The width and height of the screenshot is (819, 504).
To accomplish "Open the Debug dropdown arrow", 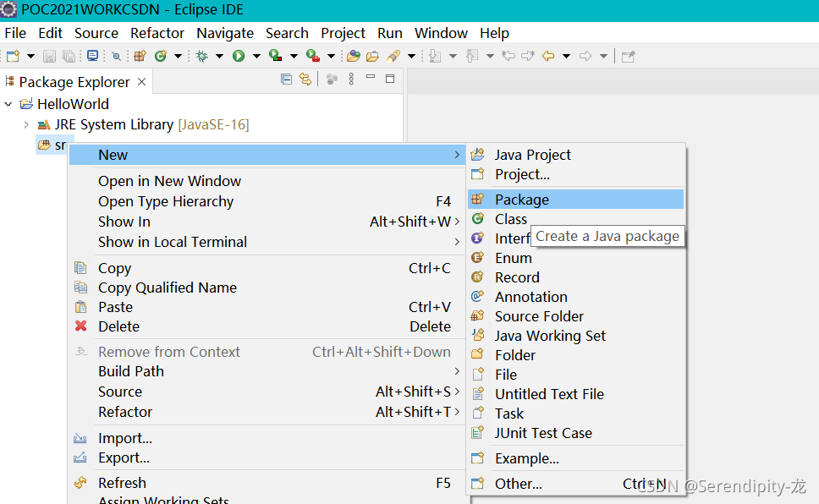I will click(219, 56).
